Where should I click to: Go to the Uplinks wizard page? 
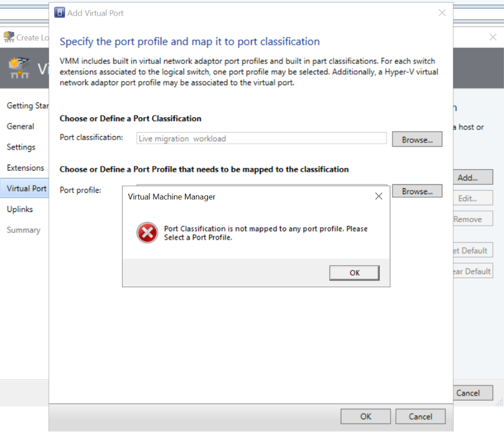point(20,209)
